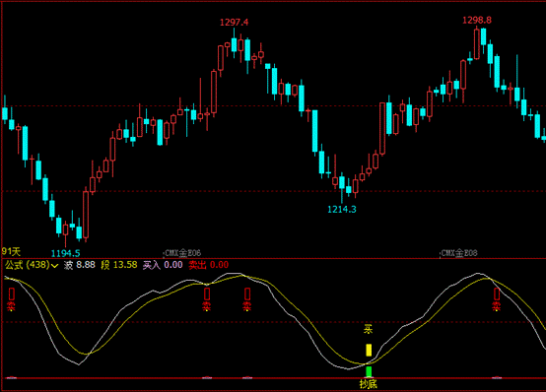This screenshot has height=392, width=546.
Task: Click the 买 label above the yellow bar
Action: (x=368, y=329)
